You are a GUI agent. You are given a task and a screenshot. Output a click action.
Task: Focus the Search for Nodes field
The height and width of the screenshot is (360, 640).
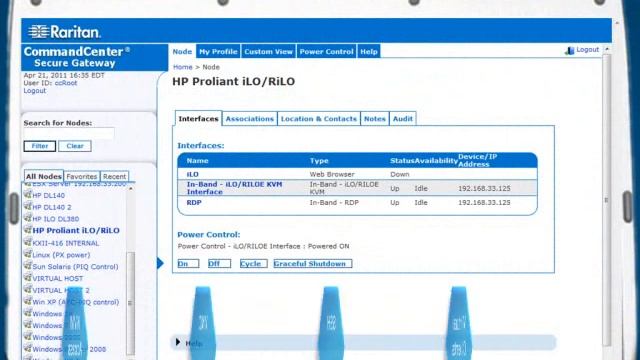pos(69,133)
